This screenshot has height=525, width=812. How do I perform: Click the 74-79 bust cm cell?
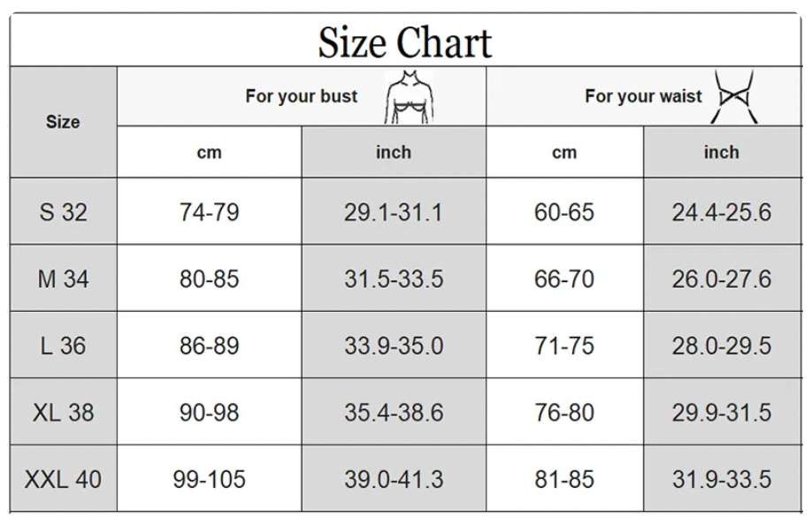[x=210, y=211]
